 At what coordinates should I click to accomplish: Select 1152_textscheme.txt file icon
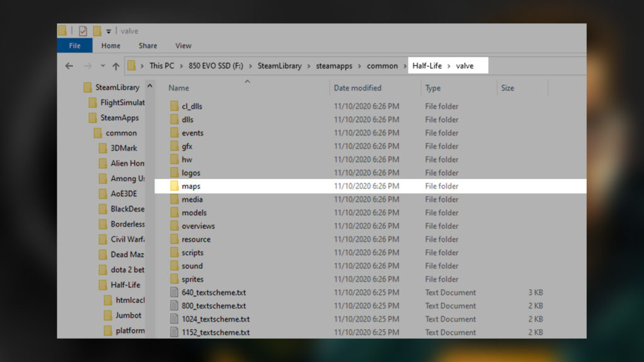pyautogui.click(x=174, y=332)
